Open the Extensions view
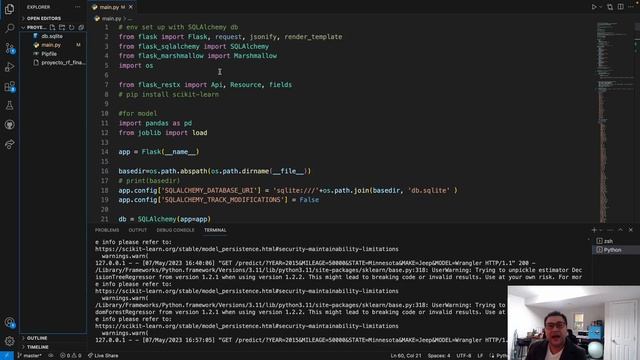 [x=9, y=86]
